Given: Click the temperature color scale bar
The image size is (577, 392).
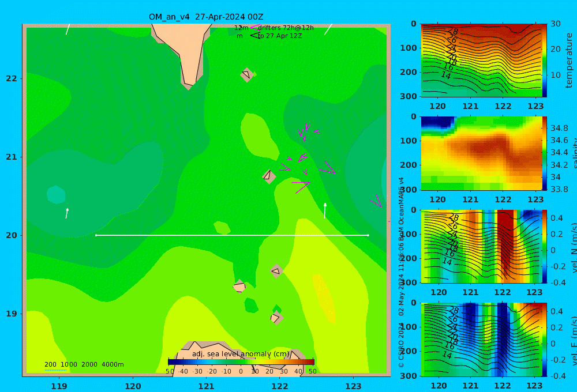Looking at the screenshot, I should point(544,61).
